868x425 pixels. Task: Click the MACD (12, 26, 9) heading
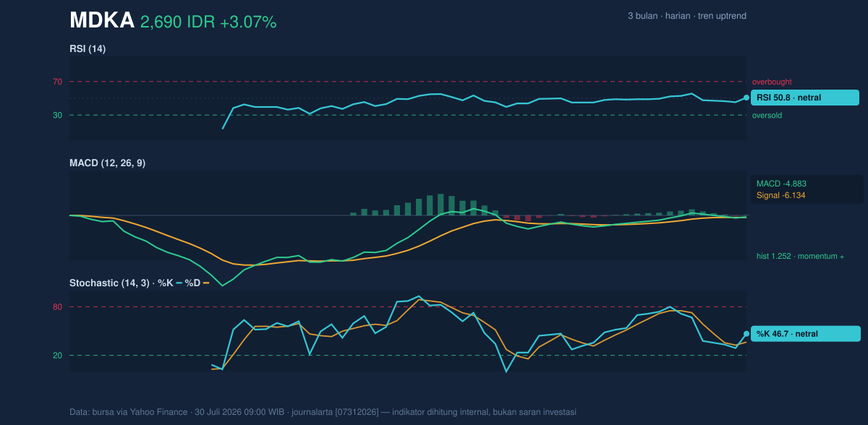(107, 163)
